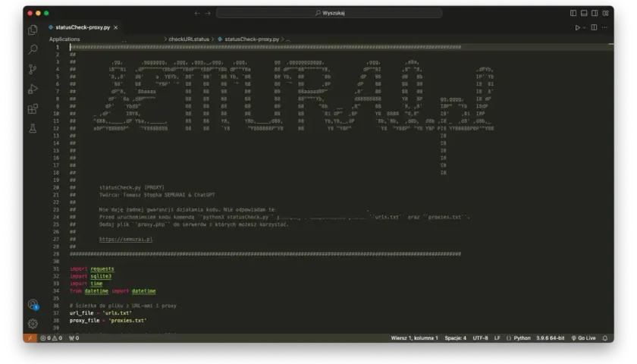Image resolution: width=637 pixels, height=364 pixels.
Task: Click checkURLstatus in the breadcrumb
Action: [189, 39]
